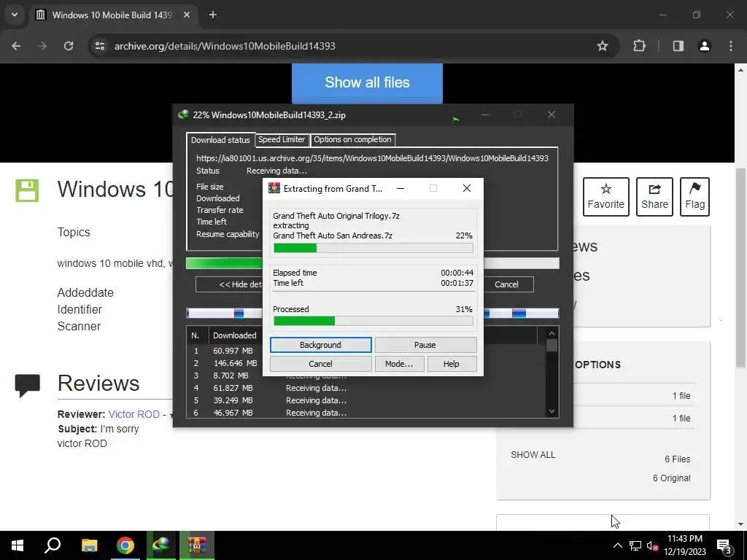Screen dimensions: 747x560
Task: Show hidden system tray icons chevron
Action: tap(617, 545)
